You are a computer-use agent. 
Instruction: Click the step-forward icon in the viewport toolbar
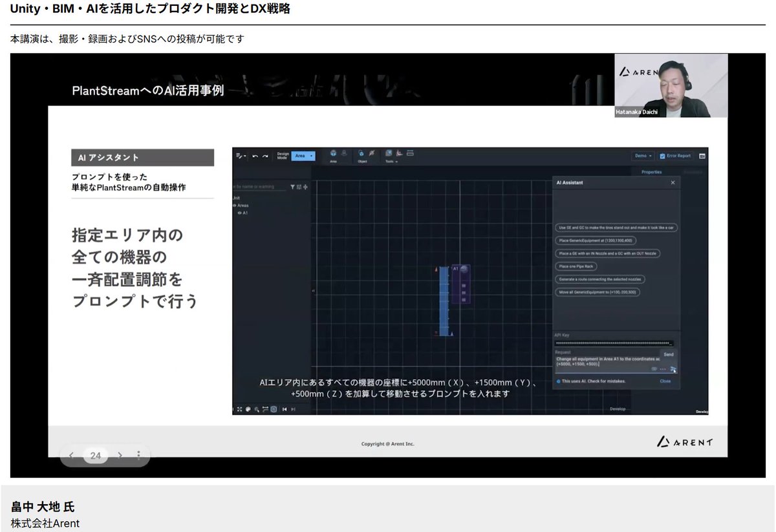pyautogui.click(x=294, y=409)
